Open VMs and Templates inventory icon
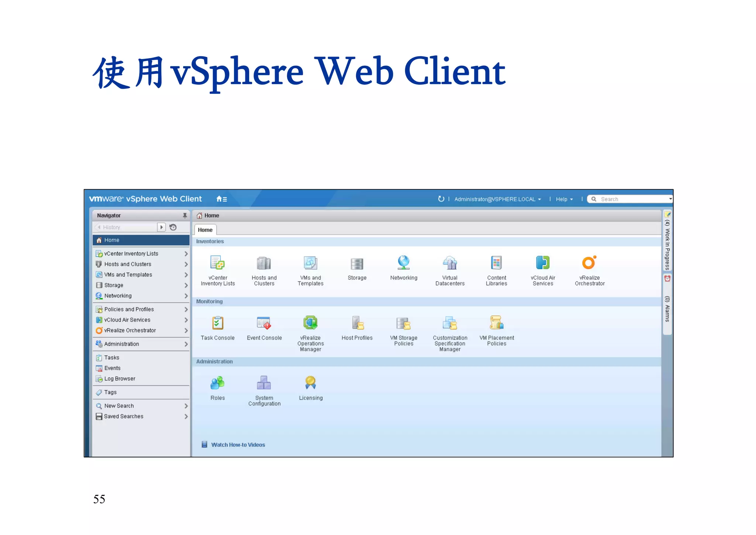756x535 pixels. [310, 263]
